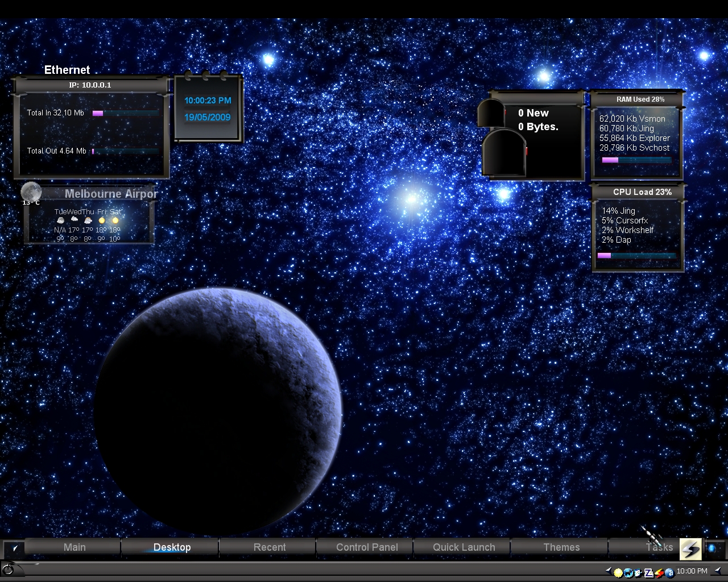Click Wednesday's cloud weather icon
728x582 pixels.
74,220
